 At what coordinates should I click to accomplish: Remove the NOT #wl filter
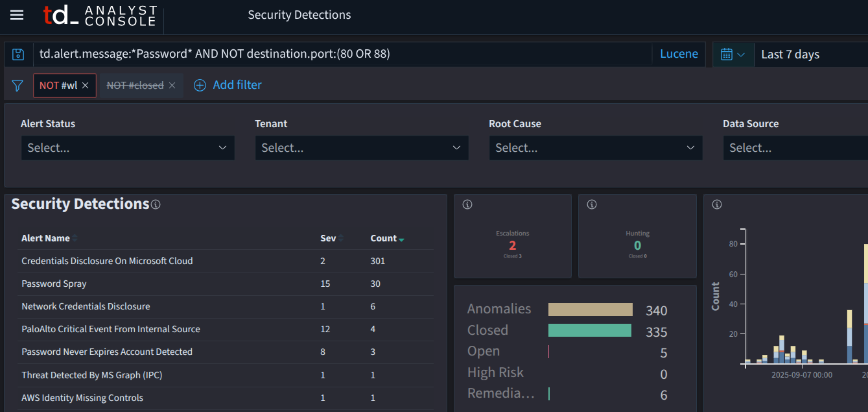click(86, 86)
